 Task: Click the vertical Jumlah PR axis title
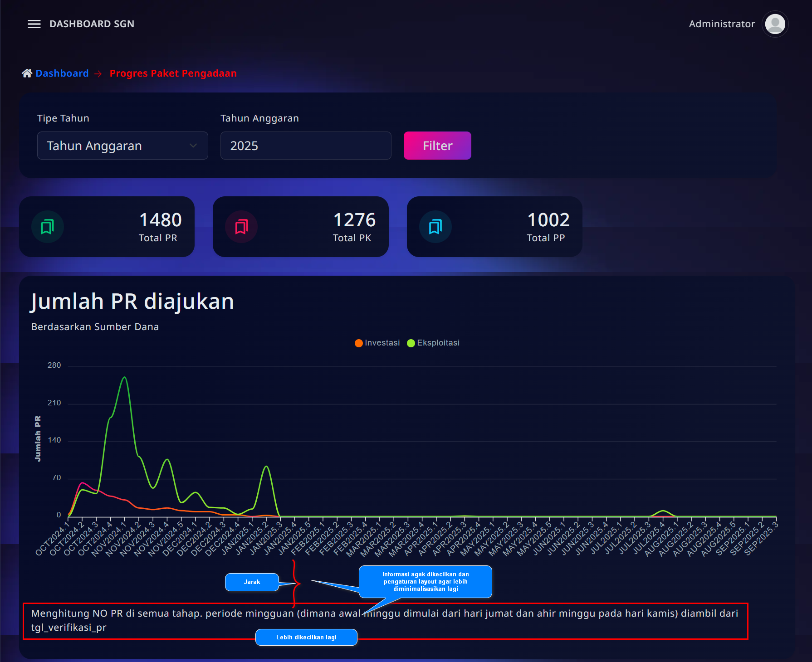38,438
